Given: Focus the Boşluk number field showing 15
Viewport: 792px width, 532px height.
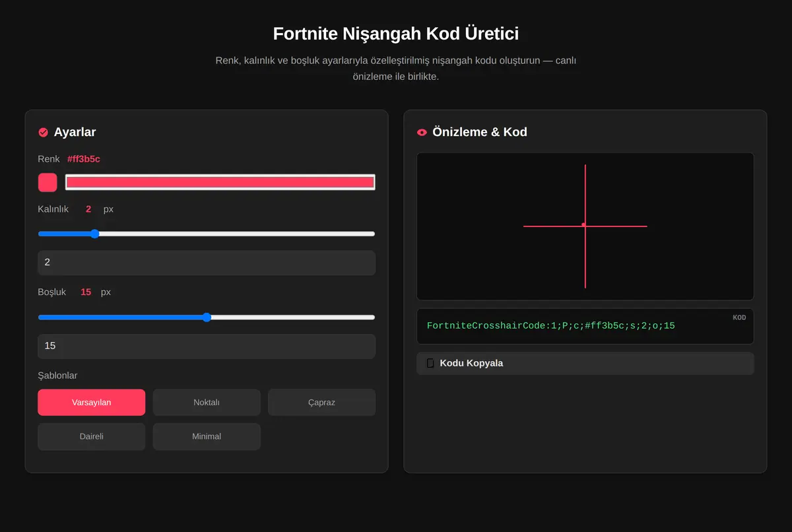Looking at the screenshot, I should (207, 346).
